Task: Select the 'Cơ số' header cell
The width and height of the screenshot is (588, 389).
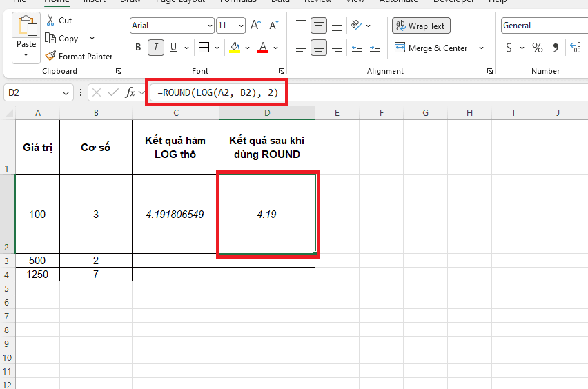Action: (x=96, y=148)
